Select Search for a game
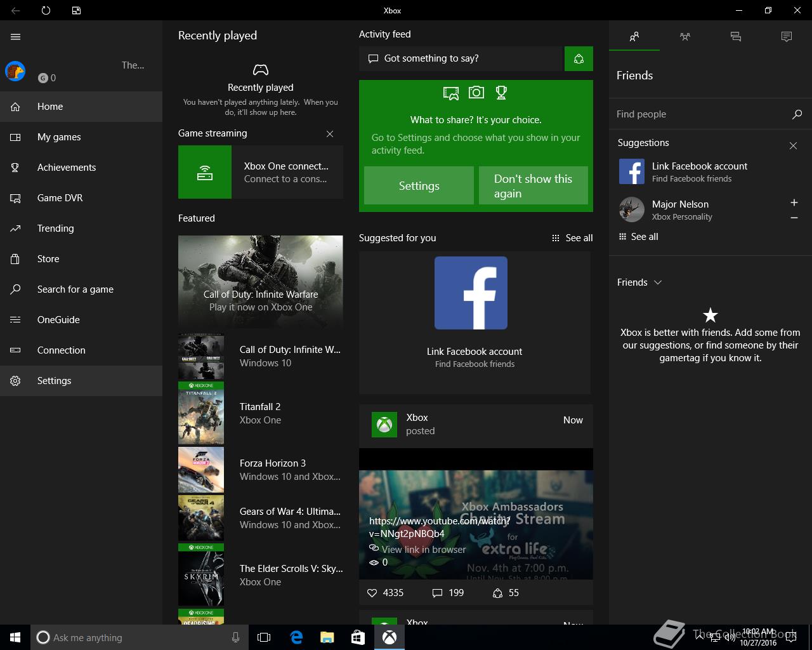The image size is (812, 650). coord(81,289)
